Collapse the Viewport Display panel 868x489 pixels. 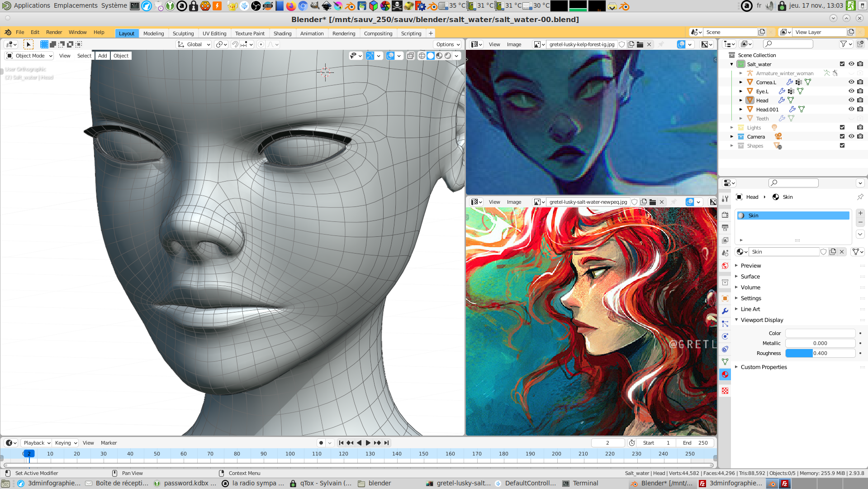[762, 320]
